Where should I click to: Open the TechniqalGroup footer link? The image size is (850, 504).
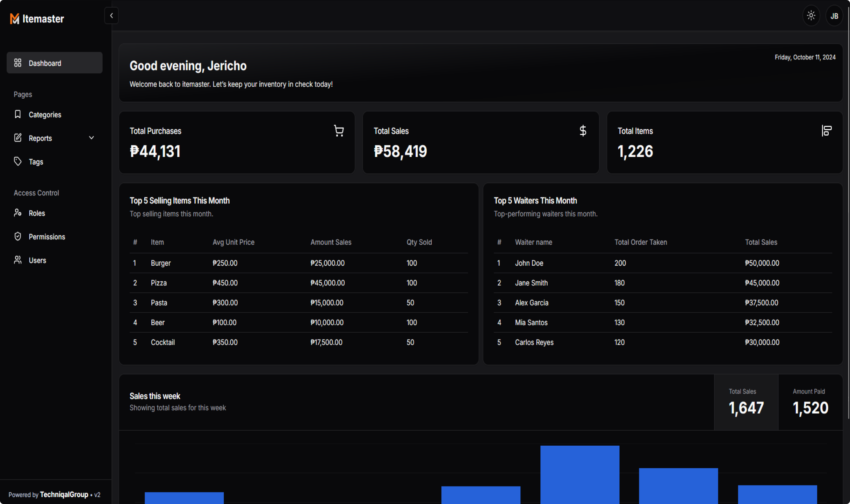[x=64, y=495]
